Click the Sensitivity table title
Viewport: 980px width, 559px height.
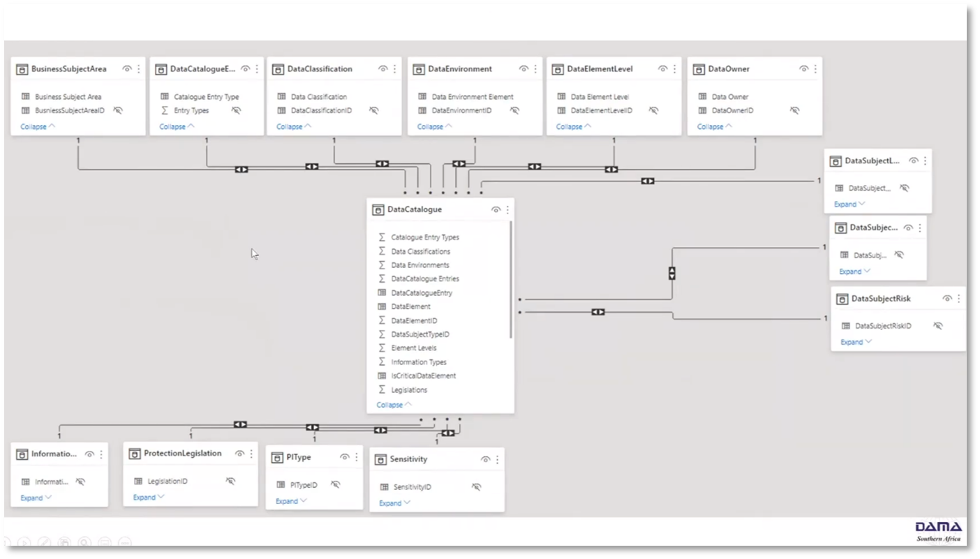pyautogui.click(x=408, y=459)
